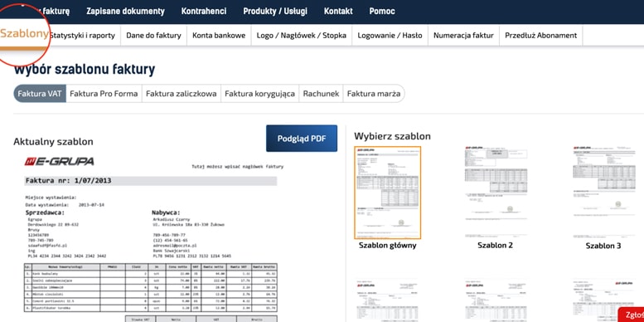Go to Logo / Nagłówek / Stopka tab
This screenshot has height=322, width=644.
[x=302, y=36]
